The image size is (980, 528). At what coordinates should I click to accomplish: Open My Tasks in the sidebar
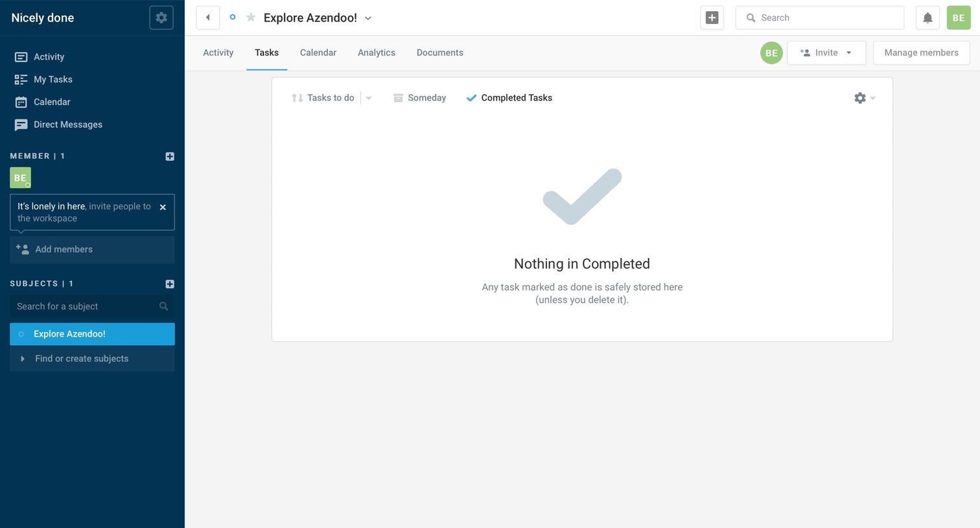(43, 79)
